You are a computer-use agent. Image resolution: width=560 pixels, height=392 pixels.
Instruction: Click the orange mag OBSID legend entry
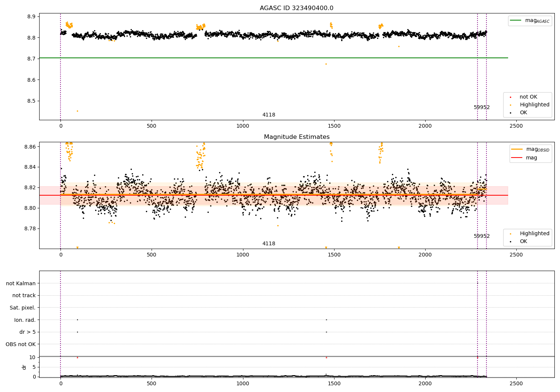coord(517,149)
